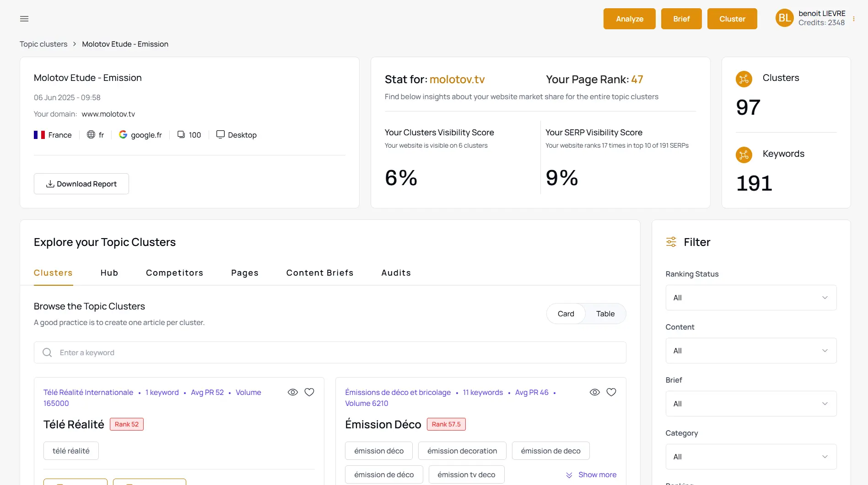Click the Download Report button
The width and height of the screenshot is (868, 485).
pyautogui.click(x=81, y=184)
